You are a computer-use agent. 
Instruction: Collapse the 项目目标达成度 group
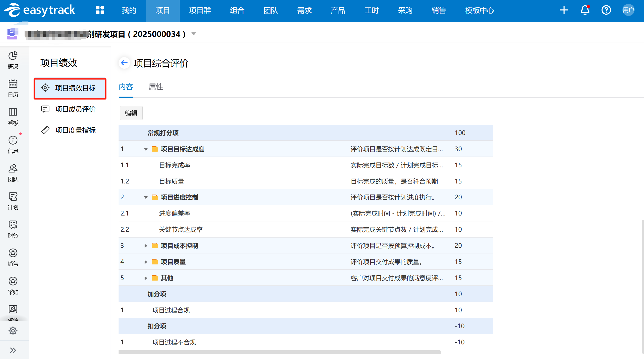(146, 149)
